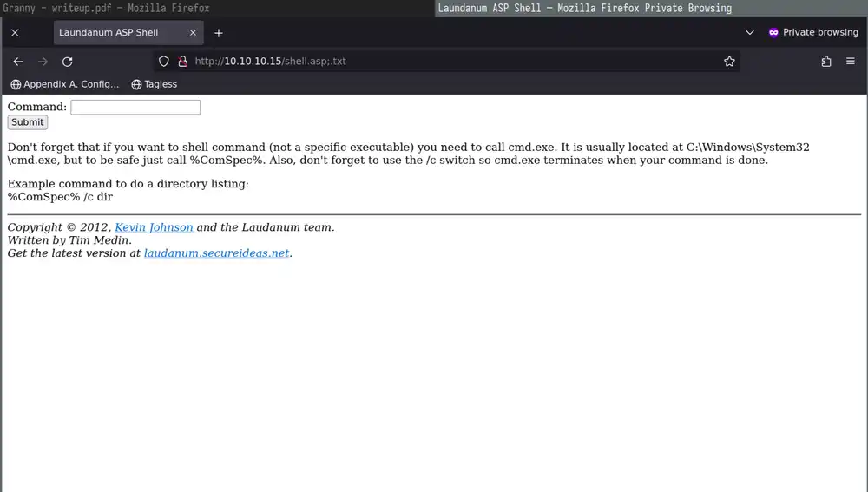Open the Extensions puzzle icon

826,62
